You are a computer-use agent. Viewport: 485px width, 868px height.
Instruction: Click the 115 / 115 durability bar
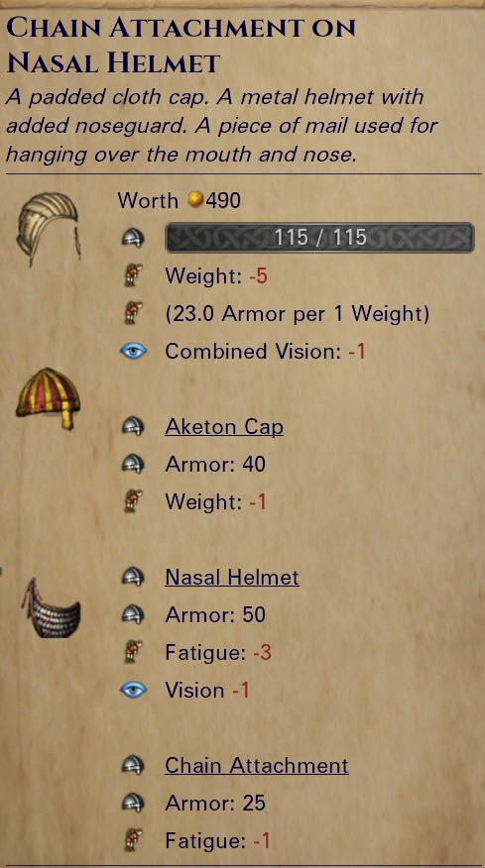[x=319, y=238]
